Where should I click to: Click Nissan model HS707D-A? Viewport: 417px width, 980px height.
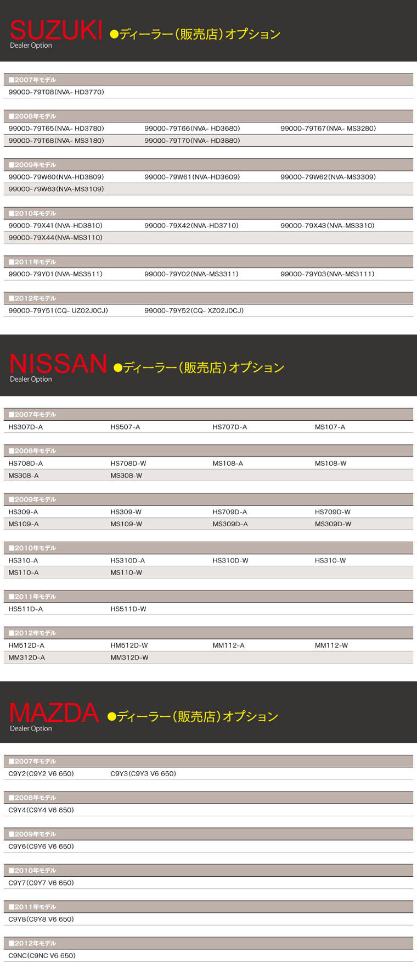[x=230, y=427]
